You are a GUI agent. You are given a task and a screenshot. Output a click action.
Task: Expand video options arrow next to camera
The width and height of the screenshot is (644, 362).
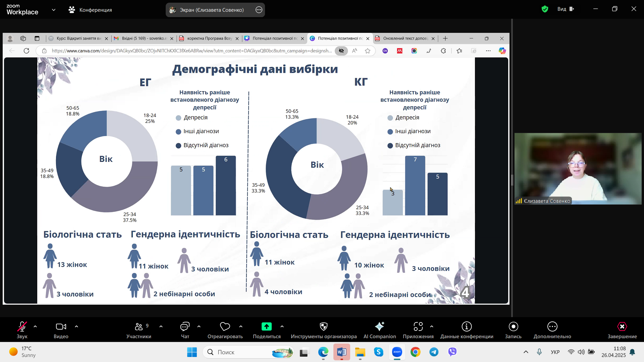(76, 326)
